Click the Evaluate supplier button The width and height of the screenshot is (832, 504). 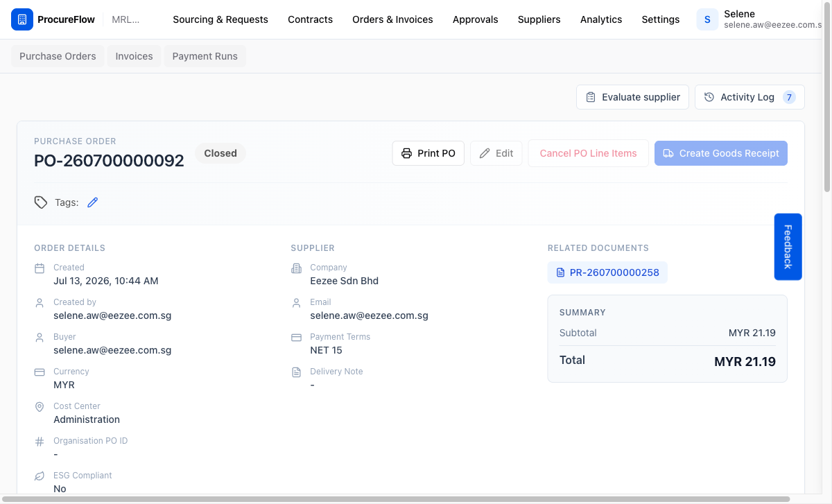tap(632, 97)
